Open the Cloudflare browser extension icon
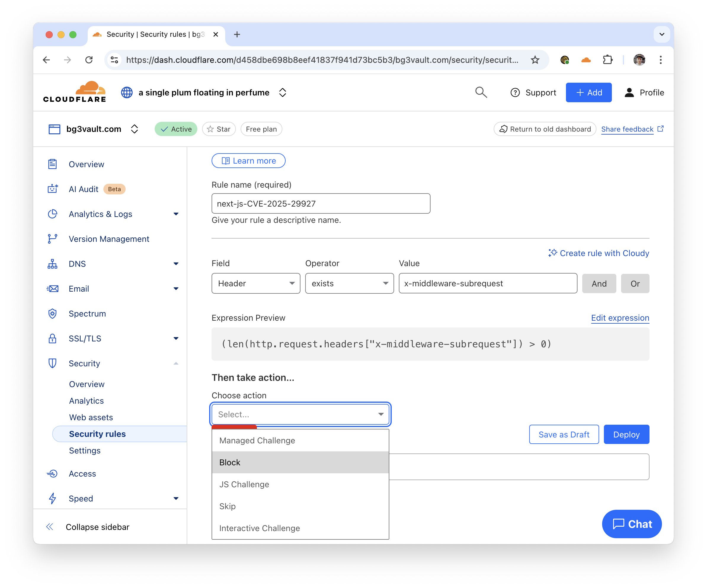707x588 pixels. point(586,60)
